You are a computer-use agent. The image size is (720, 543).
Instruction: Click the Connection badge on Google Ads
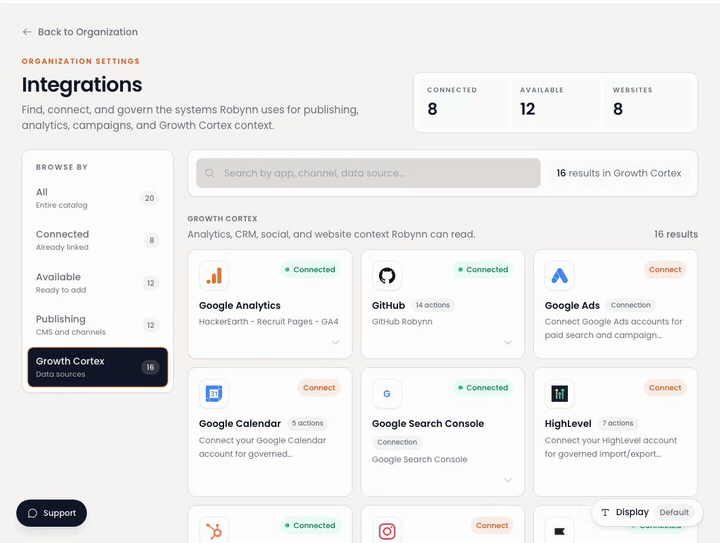click(x=630, y=305)
